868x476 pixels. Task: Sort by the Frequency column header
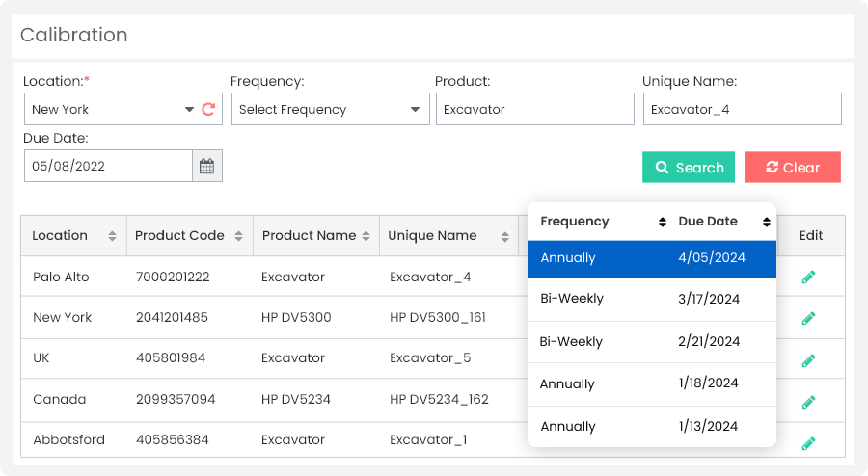pos(662,222)
